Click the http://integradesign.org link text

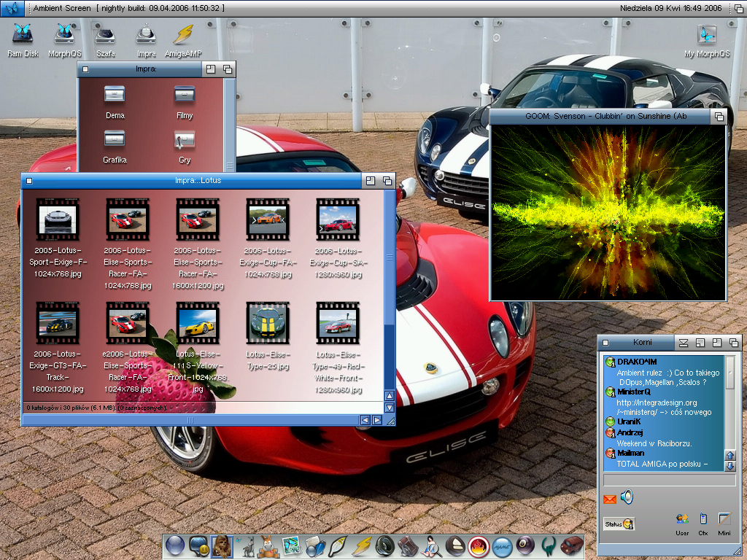tap(657, 402)
